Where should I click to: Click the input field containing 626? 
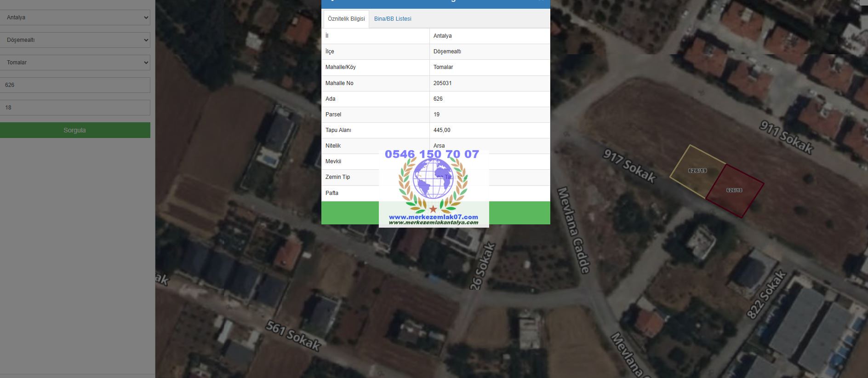tap(75, 85)
